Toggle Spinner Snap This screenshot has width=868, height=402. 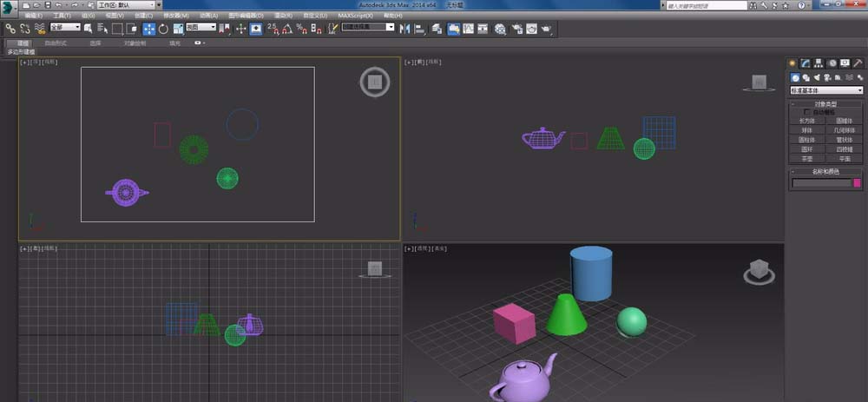316,29
